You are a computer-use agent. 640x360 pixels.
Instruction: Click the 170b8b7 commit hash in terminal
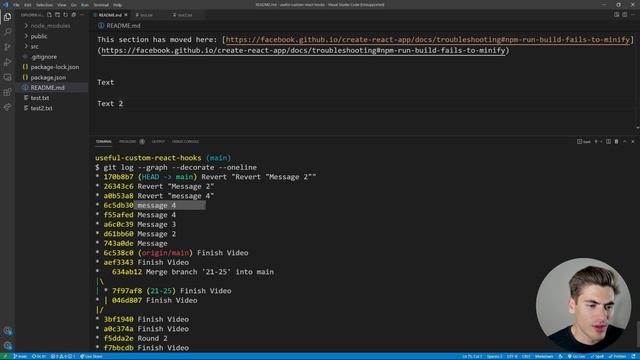click(118, 177)
